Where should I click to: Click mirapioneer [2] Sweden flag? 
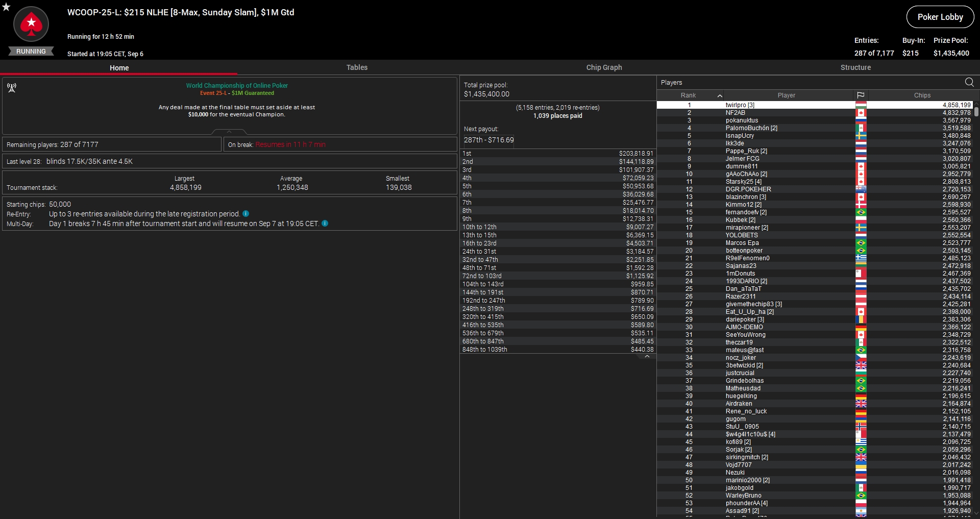861,228
